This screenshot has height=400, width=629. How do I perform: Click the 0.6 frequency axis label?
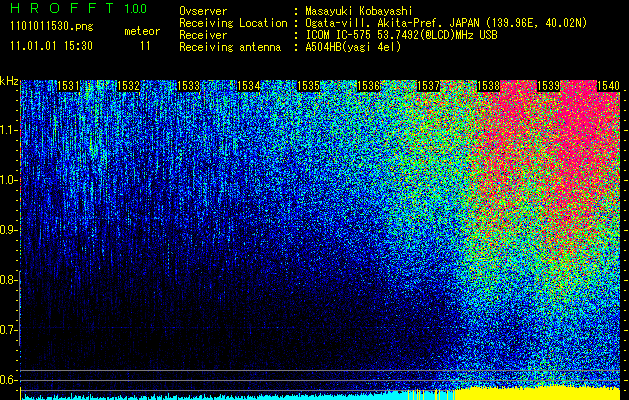[x=8, y=380]
